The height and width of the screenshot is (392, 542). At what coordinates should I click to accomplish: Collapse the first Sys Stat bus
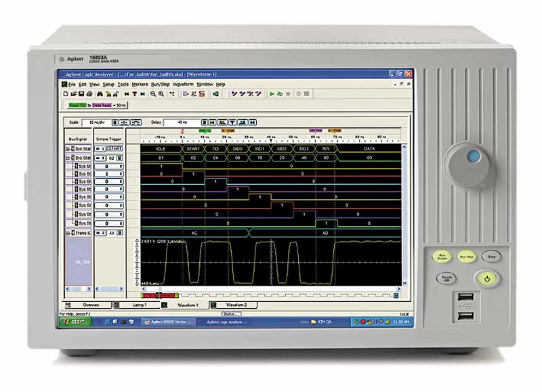pyautogui.click(x=68, y=149)
